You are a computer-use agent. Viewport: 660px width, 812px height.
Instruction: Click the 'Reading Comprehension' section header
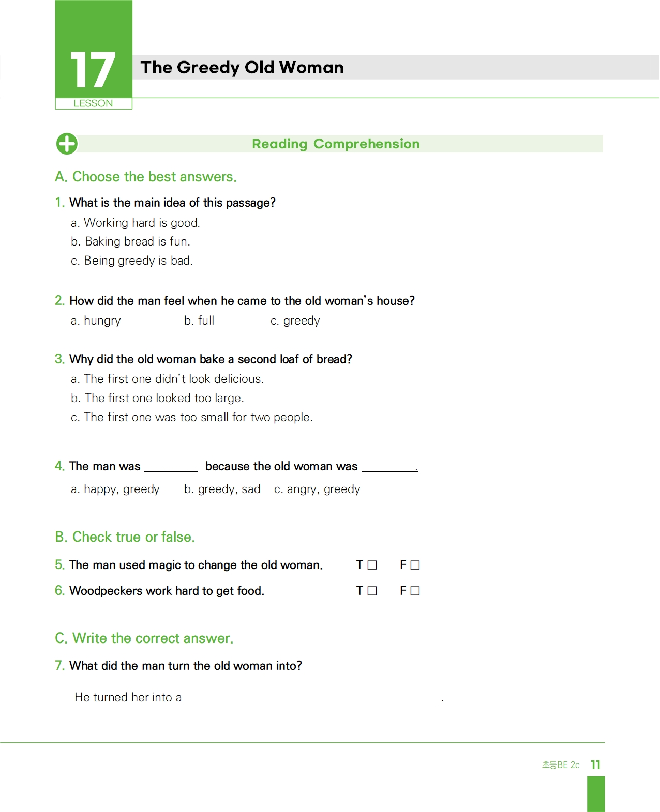tap(336, 144)
